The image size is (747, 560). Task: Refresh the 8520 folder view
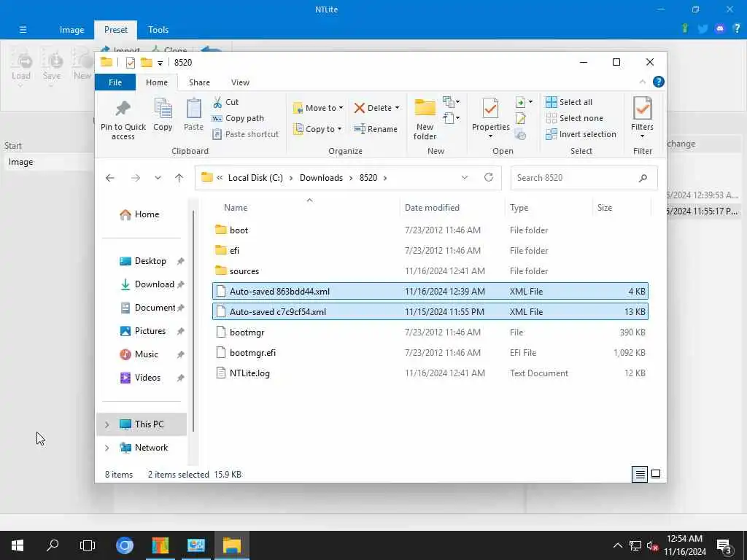pos(489,178)
